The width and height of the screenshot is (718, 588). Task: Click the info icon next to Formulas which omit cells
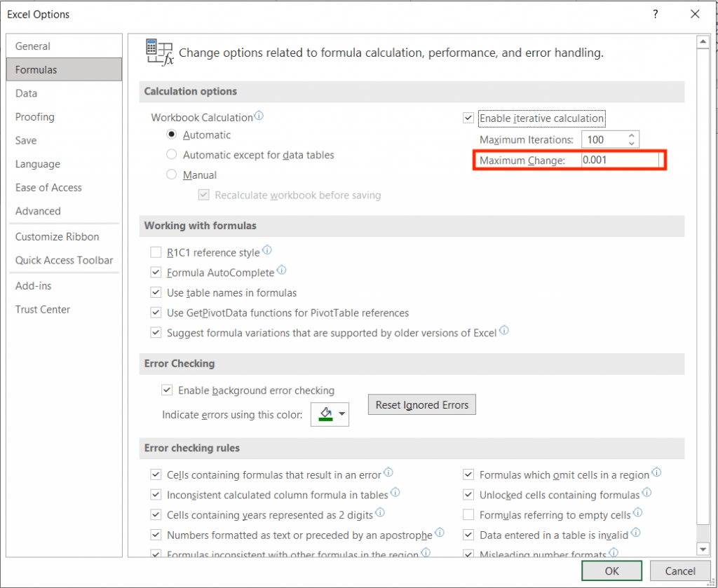[x=656, y=472]
